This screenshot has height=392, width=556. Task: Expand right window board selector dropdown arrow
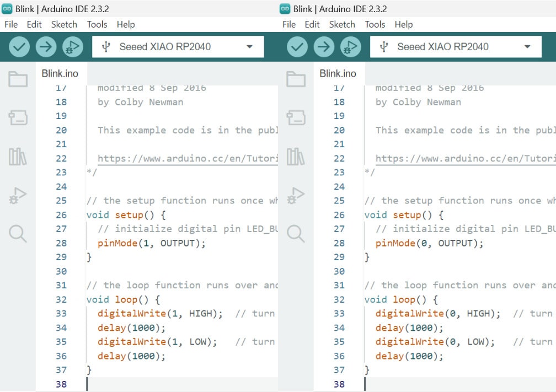(528, 47)
